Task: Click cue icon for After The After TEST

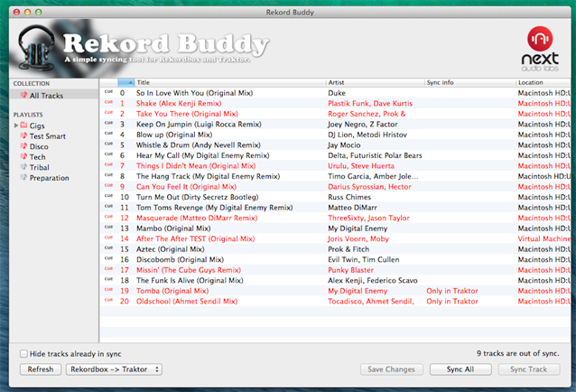Action: (x=108, y=238)
